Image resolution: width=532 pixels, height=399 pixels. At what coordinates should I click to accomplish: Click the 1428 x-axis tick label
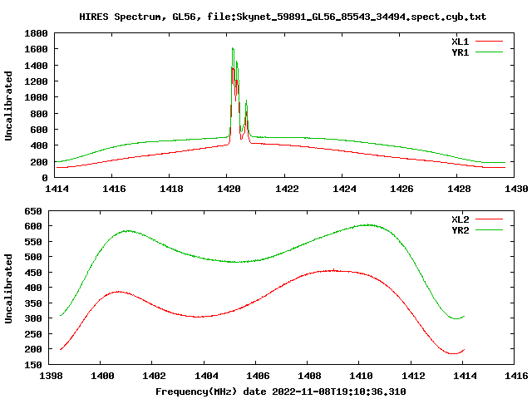(x=459, y=189)
